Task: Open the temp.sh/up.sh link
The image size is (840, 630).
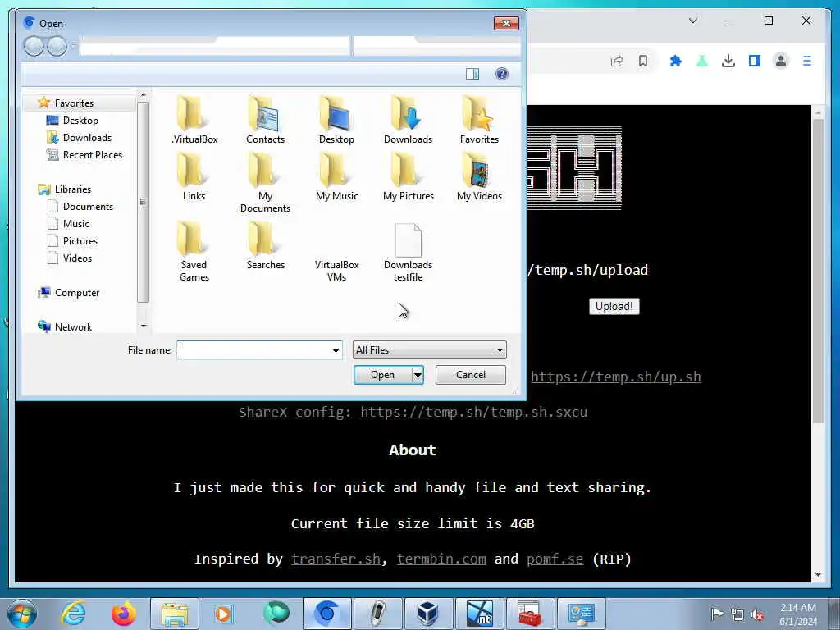Action: 615,377
